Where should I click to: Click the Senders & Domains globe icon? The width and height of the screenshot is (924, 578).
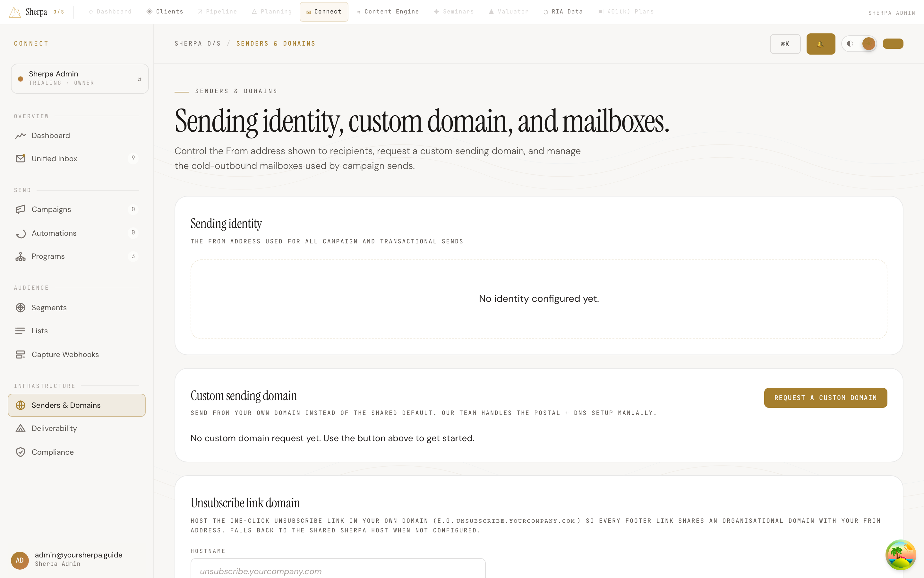coord(21,405)
